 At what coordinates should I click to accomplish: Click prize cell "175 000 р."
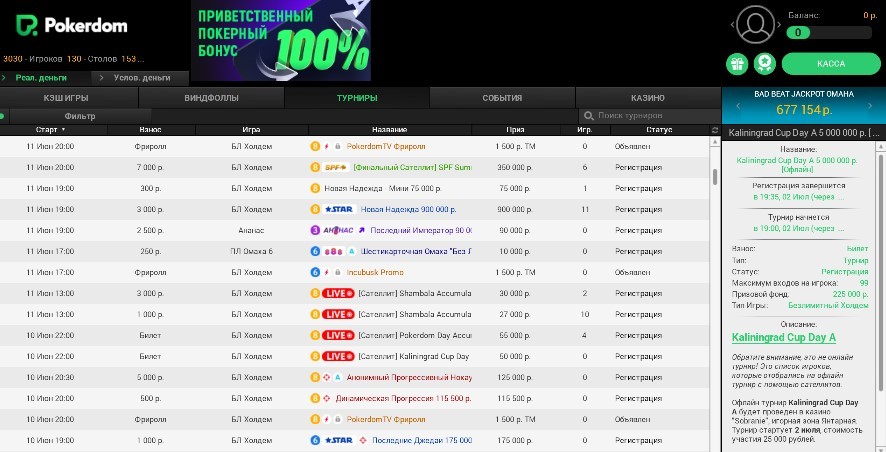[514, 440]
